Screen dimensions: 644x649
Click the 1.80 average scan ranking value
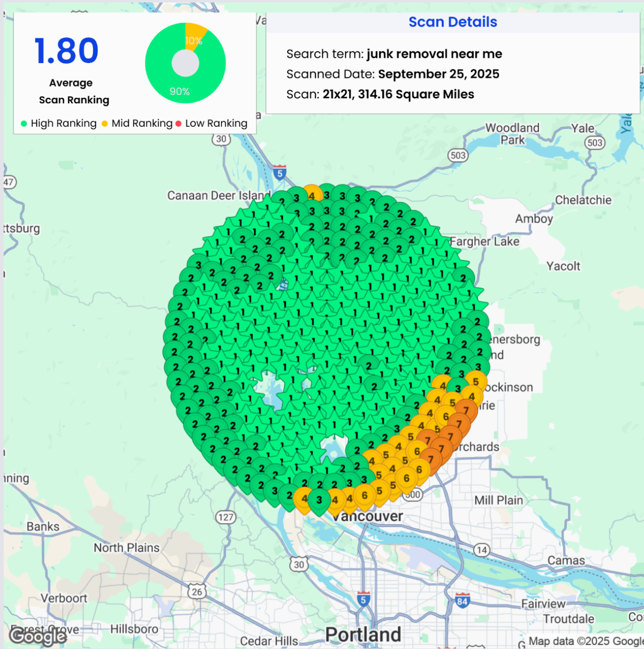click(x=67, y=51)
